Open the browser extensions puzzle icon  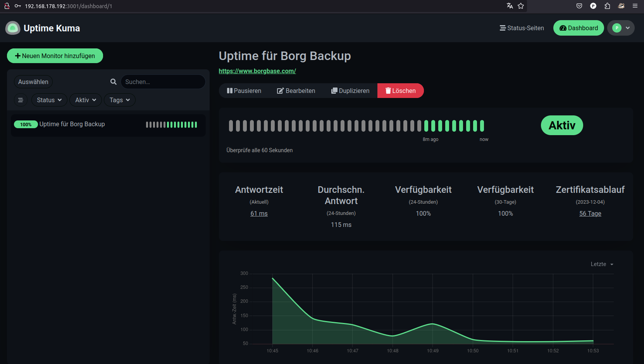tap(607, 6)
